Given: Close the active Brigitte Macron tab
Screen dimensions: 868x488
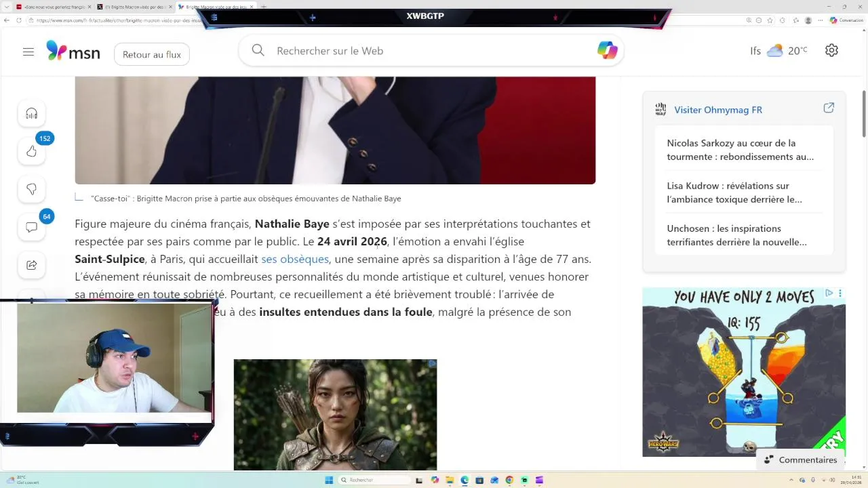Looking at the screenshot, I should [252, 7].
